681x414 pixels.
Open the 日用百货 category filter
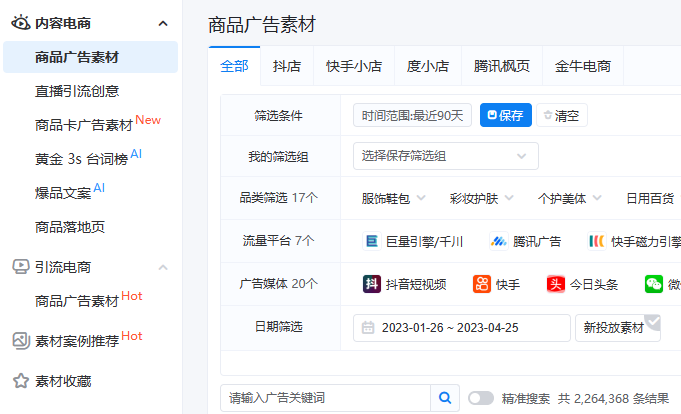[650, 199]
